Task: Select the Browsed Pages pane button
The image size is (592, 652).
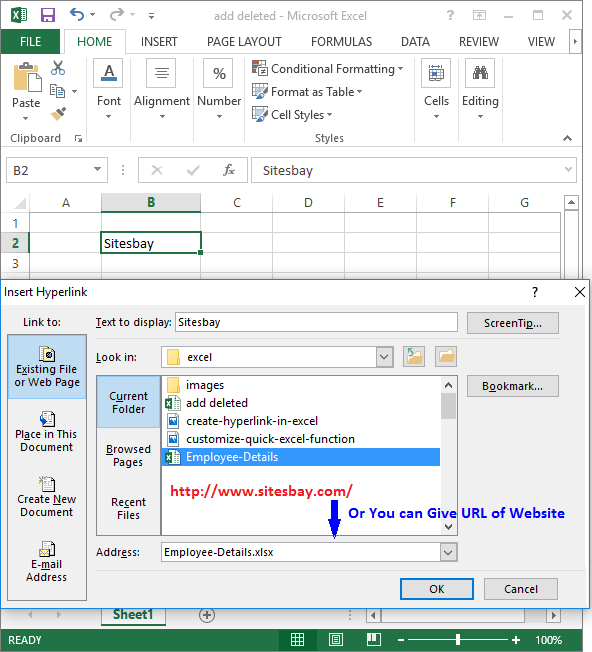Action: 128,455
